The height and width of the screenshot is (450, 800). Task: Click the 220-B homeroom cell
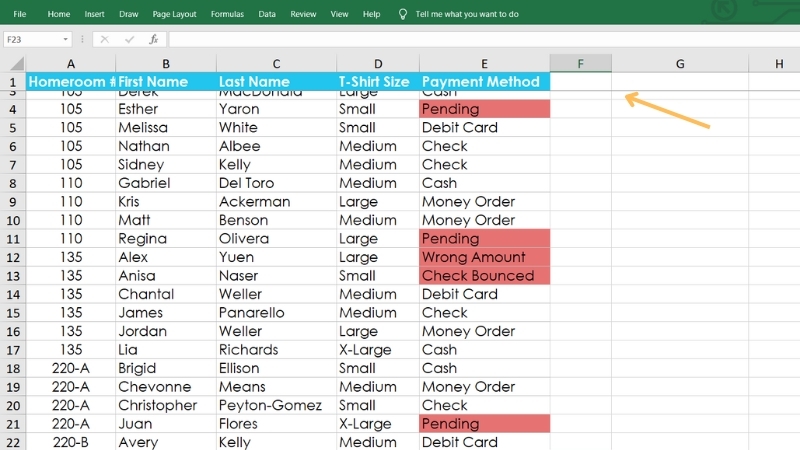[x=70, y=442]
